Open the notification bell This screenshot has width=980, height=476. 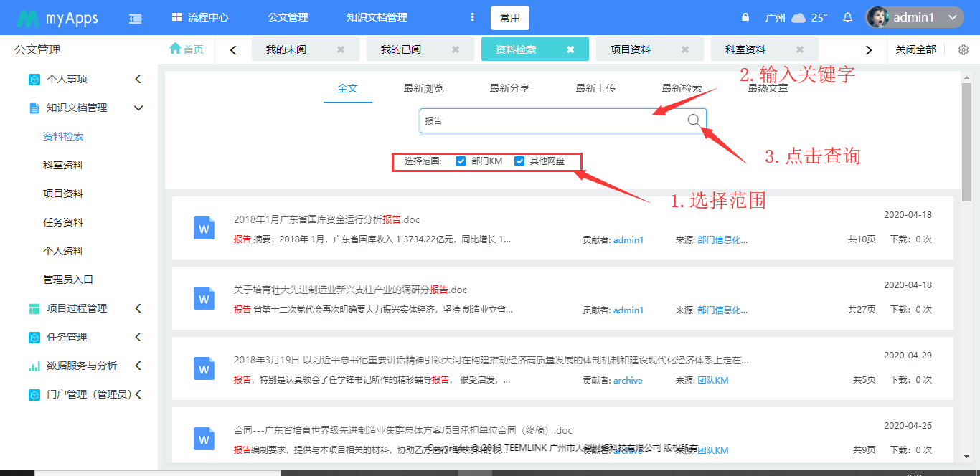click(x=847, y=18)
